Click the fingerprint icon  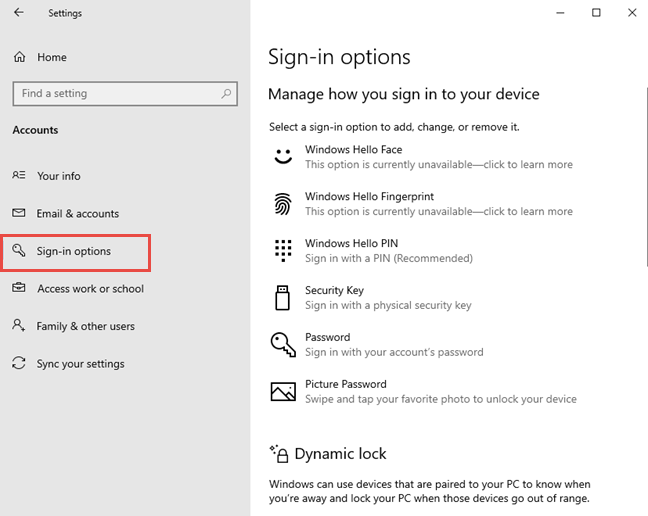(x=283, y=204)
